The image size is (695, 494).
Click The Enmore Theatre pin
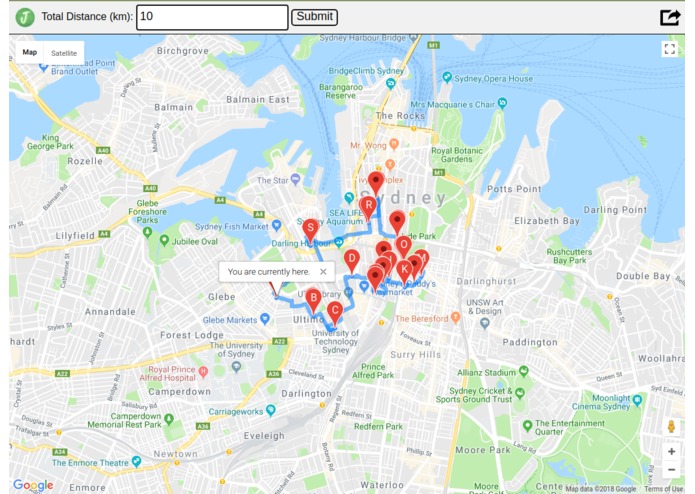(x=137, y=462)
